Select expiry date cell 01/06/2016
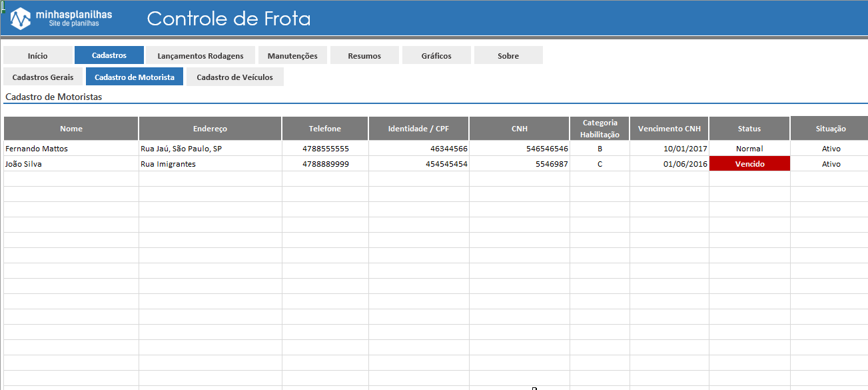Image resolution: width=868 pixels, height=390 pixels. 669,163
